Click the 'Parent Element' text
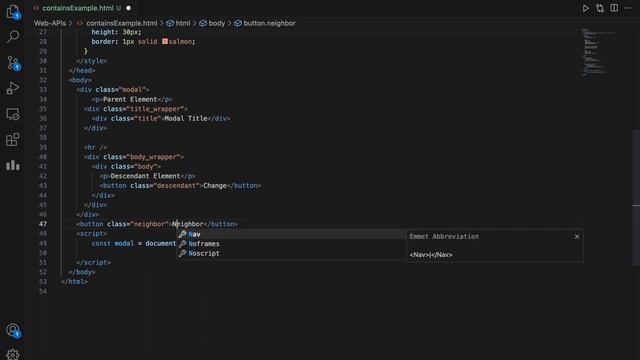This screenshot has height=360, width=640. click(x=130, y=99)
